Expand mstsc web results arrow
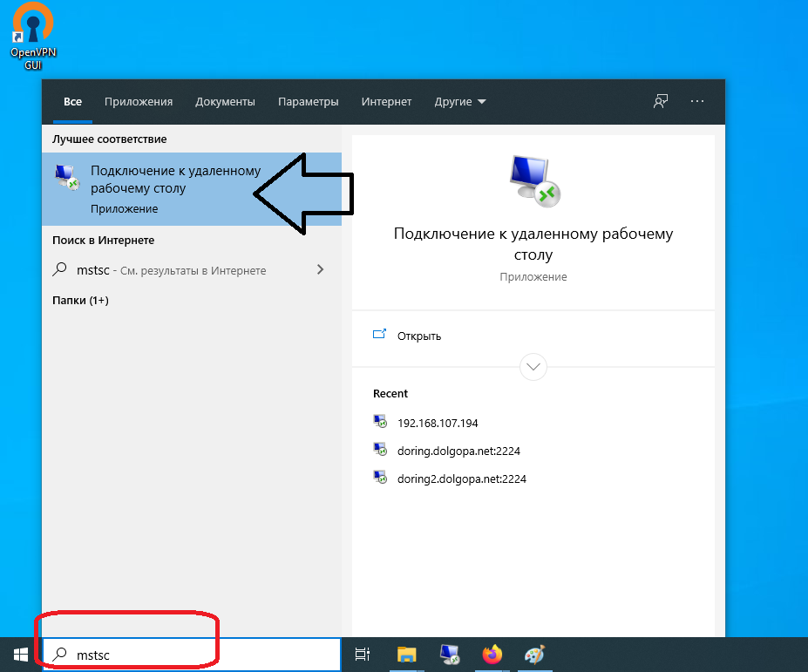 click(x=320, y=270)
